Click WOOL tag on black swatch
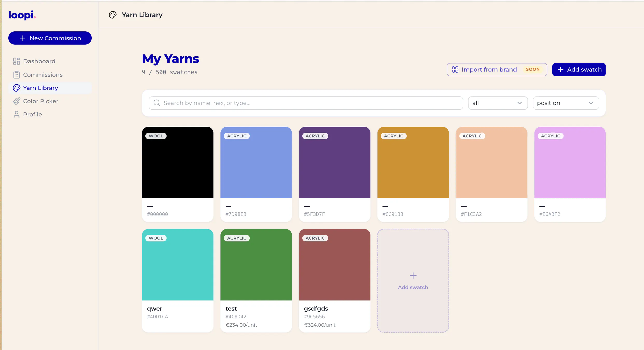Image resolution: width=644 pixels, height=350 pixels. [156, 136]
